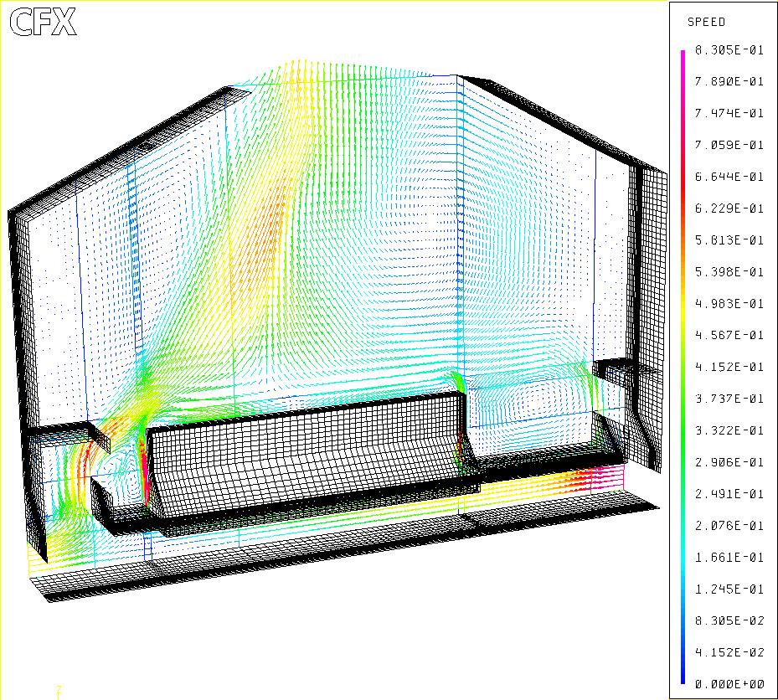Click the CFX logo in the corner
Viewport: 778px width, 700px height.
(43, 23)
